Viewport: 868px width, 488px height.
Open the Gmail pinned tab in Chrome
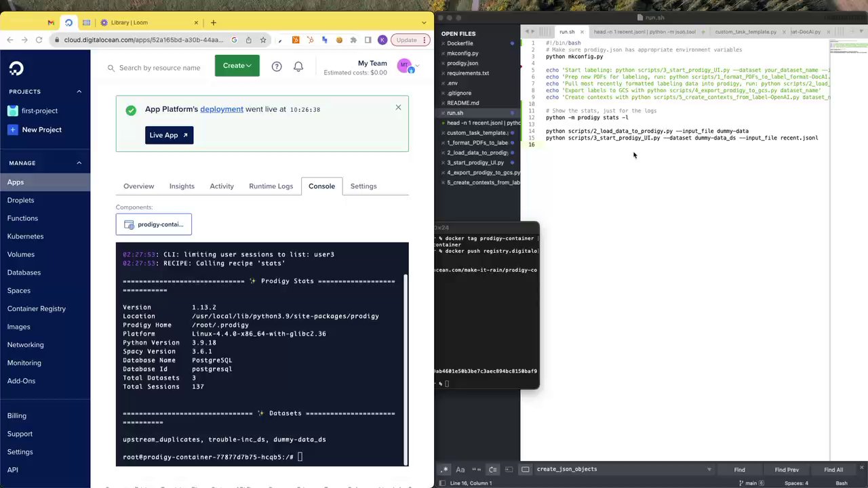pos(51,22)
